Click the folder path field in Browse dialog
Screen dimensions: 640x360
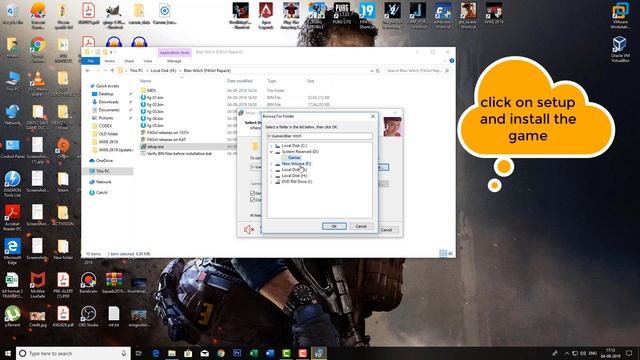point(319,136)
